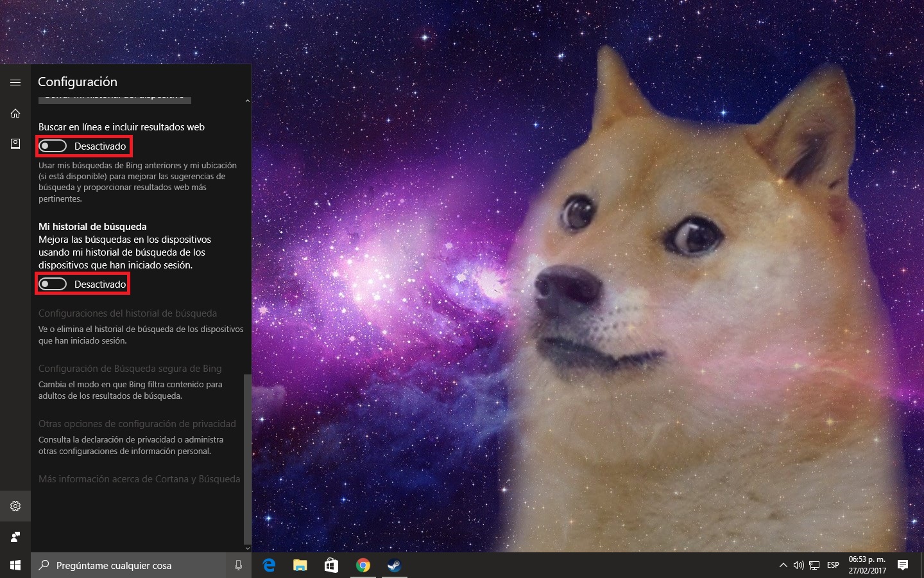
Task: Click the ESP language indicator
Action: point(833,565)
